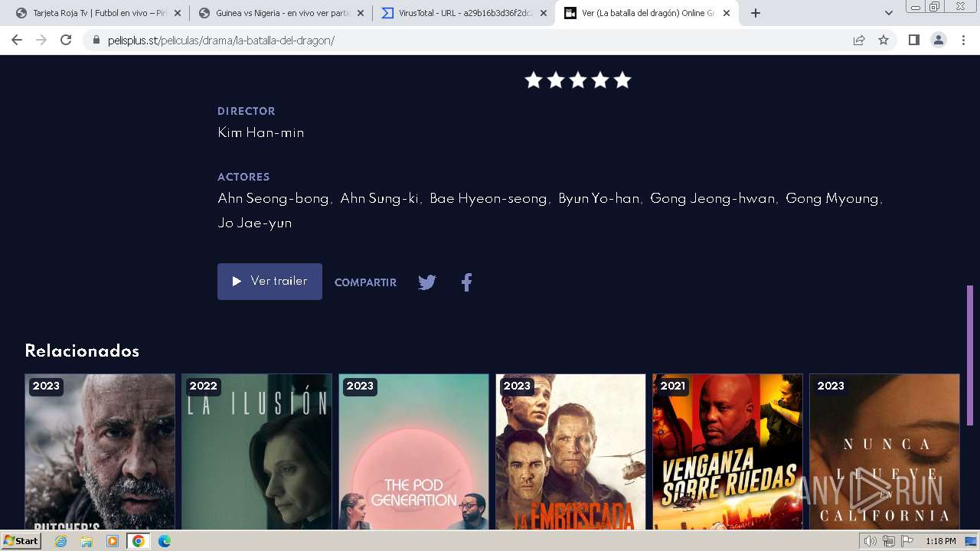Close the VirusTotal tab
The width and height of the screenshot is (980, 551).
click(x=544, y=13)
